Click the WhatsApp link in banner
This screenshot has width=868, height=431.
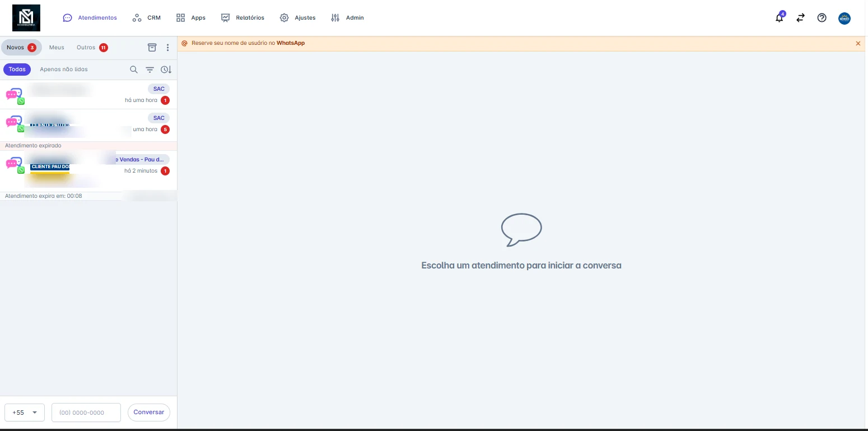coord(291,43)
